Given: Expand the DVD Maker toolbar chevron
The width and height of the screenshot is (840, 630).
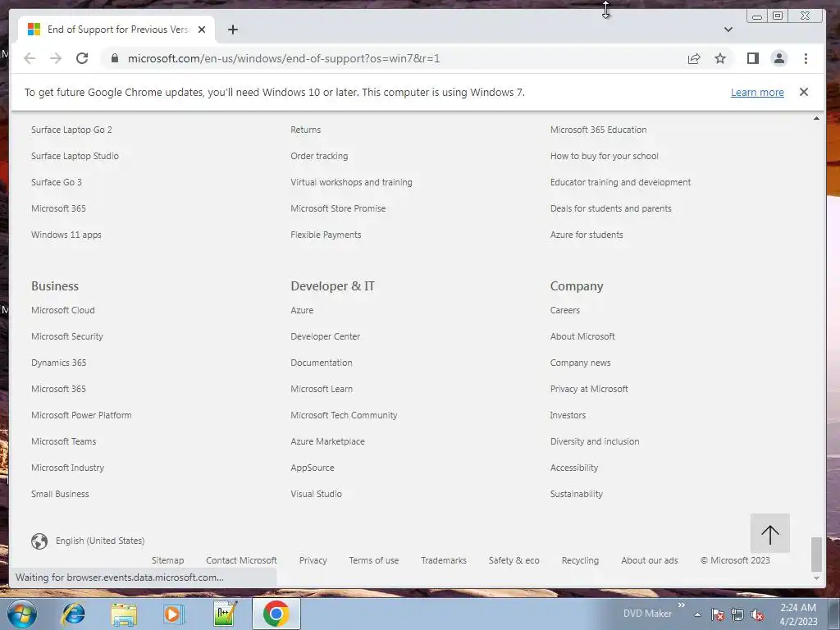Looking at the screenshot, I should tap(682, 605).
